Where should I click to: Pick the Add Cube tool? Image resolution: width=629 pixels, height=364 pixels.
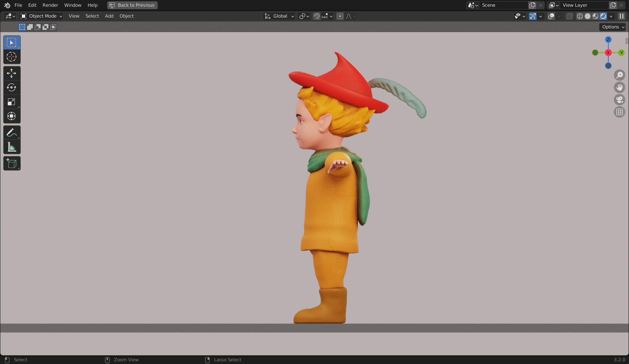point(12,163)
